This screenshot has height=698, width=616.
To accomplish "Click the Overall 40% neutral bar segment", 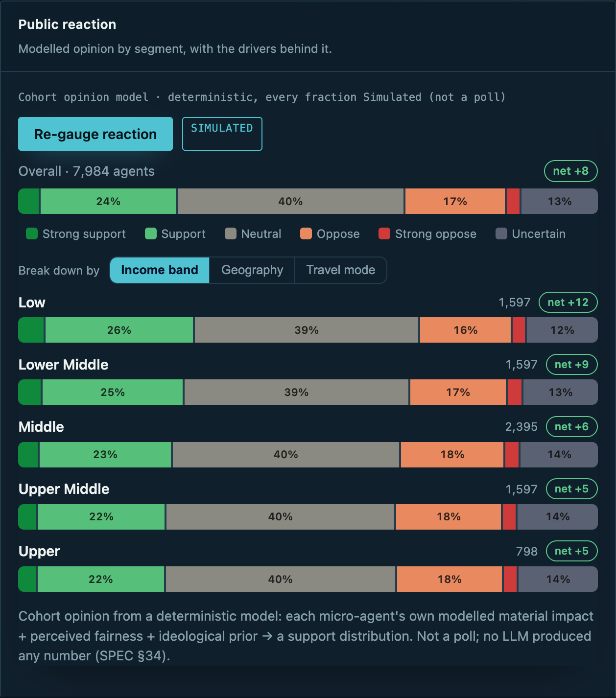I will point(291,201).
